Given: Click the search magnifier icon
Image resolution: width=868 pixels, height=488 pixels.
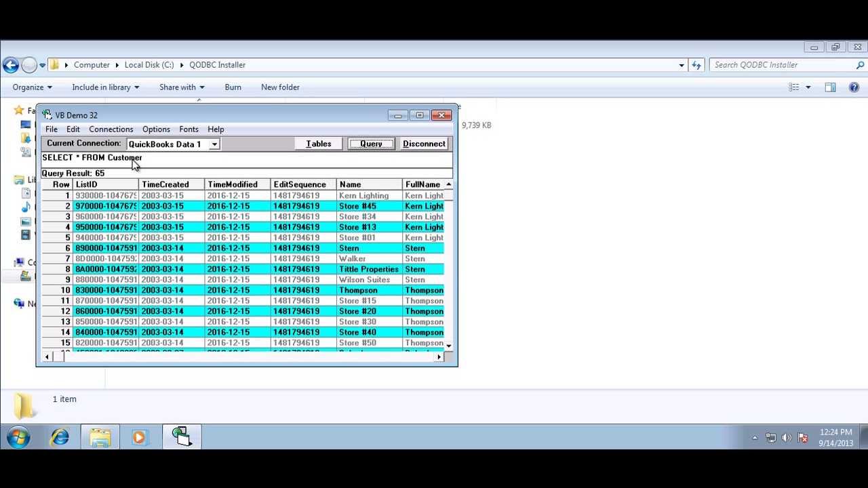Looking at the screenshot, I should tap(861, 65).
